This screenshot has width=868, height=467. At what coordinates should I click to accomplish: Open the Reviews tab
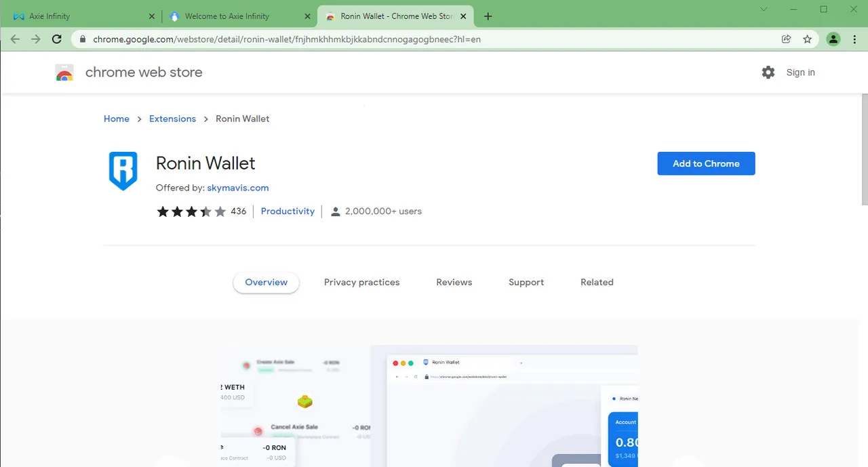(x=454, y=283)
